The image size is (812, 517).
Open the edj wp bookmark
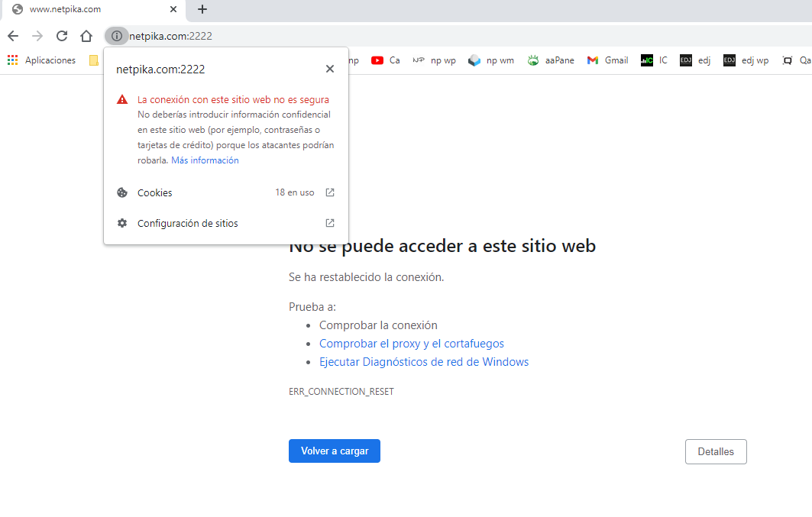746,60
